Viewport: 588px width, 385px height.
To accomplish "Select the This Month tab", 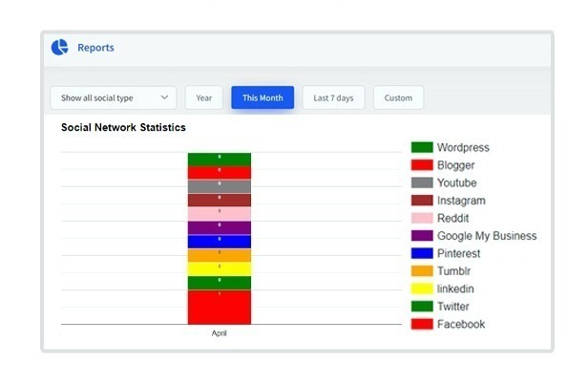I will 262,97.
